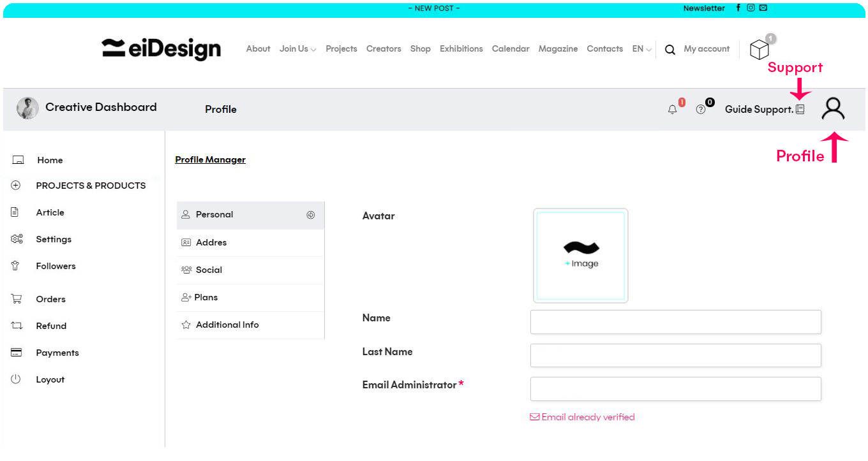Open the Instagram icon in top bar
Viewport: 868px width, 461px height.
751,8
